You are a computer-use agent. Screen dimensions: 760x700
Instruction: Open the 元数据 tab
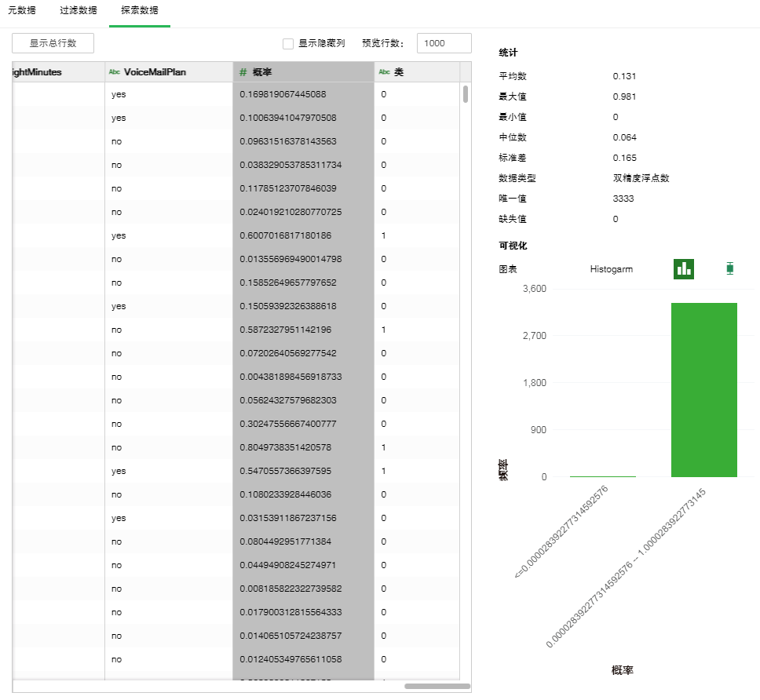22,10
